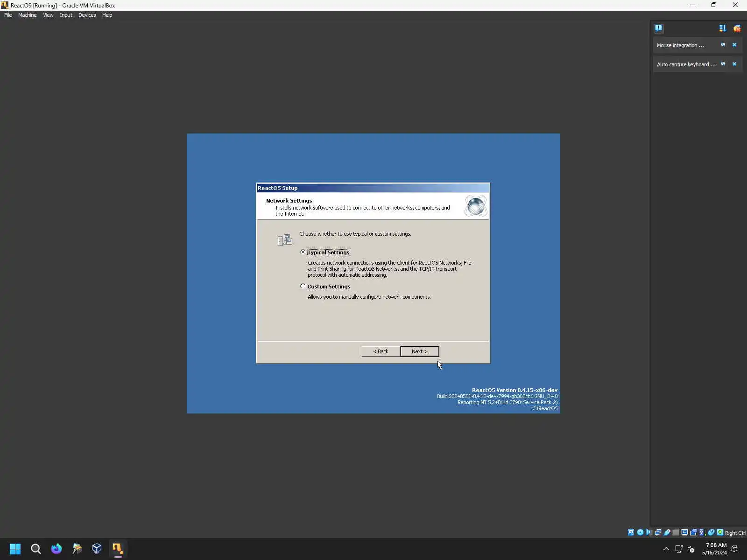Screen dimensions: 747x560
Task: Select the Custom Settings radio button
Action: click(x=303, y=286)
